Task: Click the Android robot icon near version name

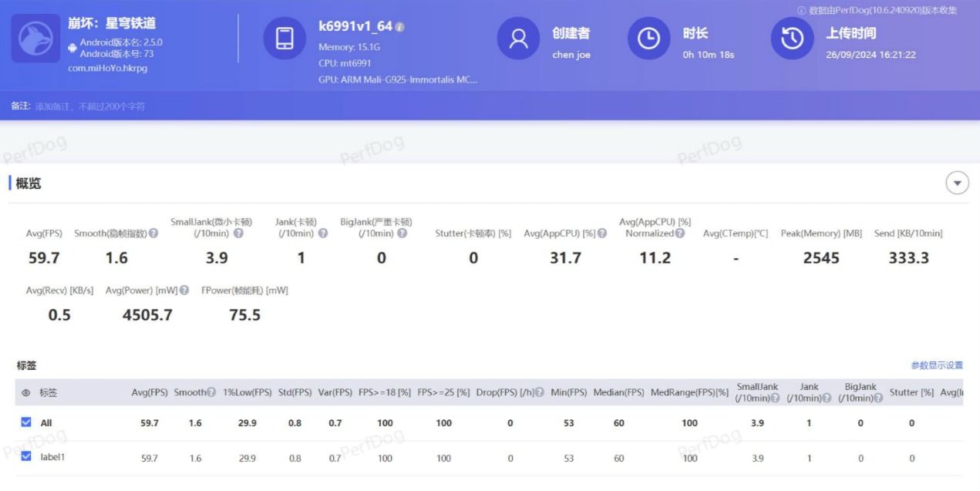Action: click(72, 48)
